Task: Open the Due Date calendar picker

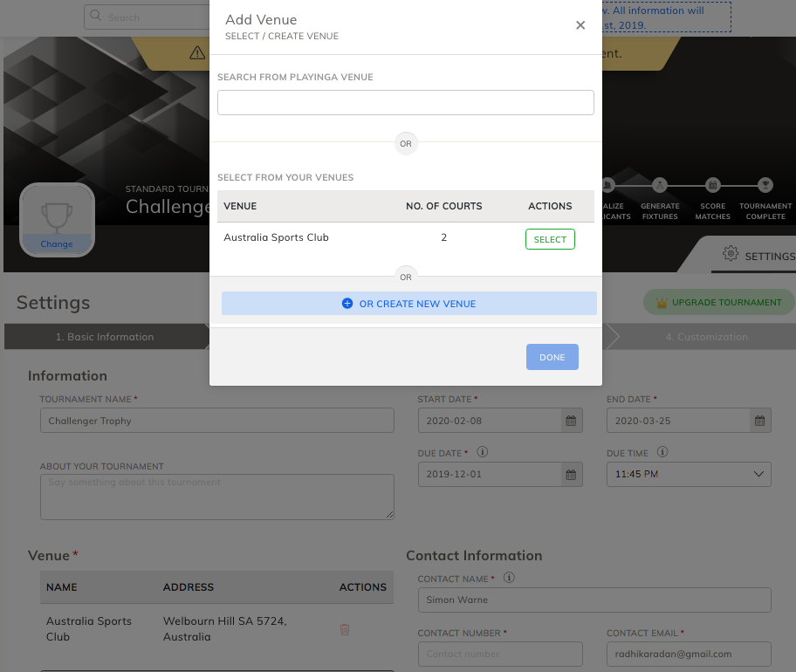Action: [x=571, y=475]
